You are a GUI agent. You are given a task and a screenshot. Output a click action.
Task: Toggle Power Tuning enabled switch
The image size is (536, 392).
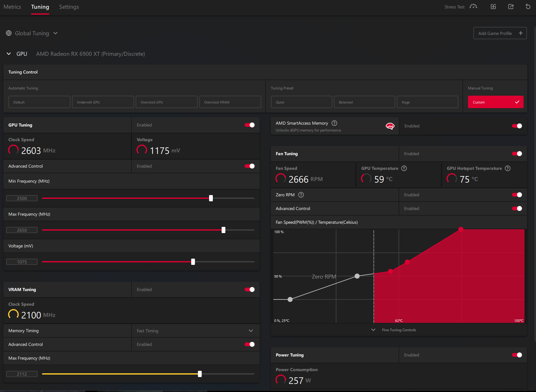[x=517, y=355]
